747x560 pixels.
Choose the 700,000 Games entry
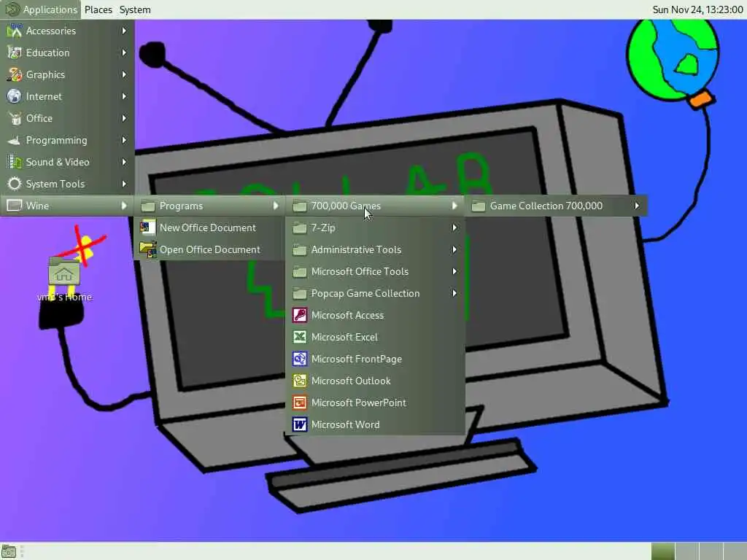[375, 206]
